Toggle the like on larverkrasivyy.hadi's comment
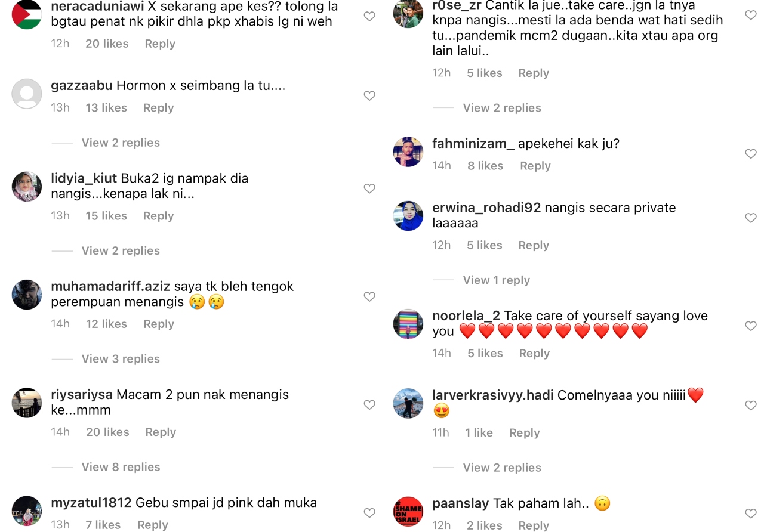 (x=751, y=406)
